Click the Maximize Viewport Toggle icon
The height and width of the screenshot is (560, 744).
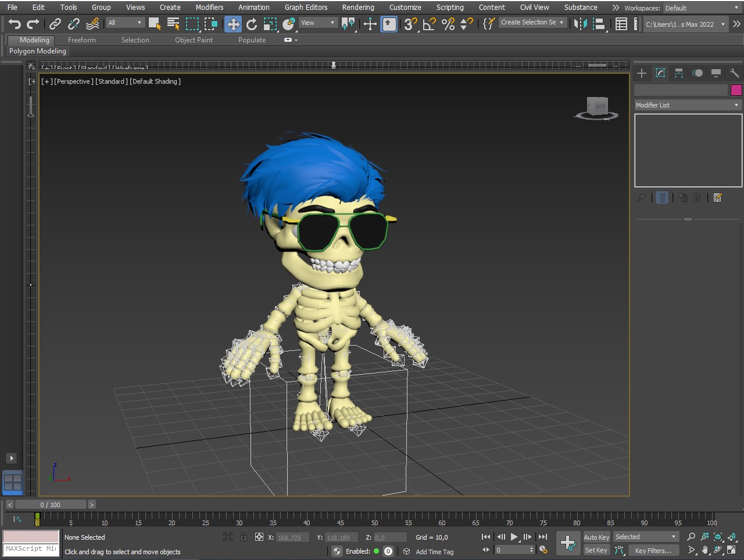pos(732,550)
